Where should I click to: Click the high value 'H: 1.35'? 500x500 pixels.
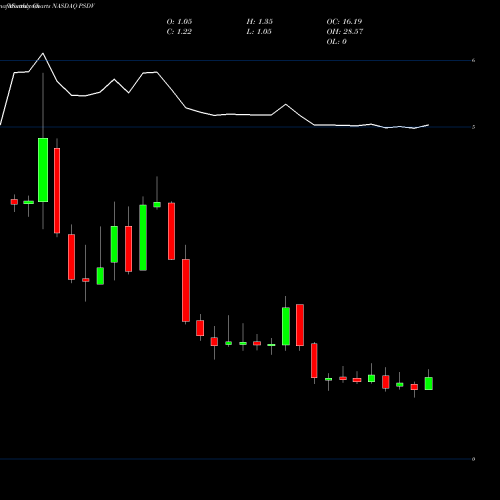(260, 22)
